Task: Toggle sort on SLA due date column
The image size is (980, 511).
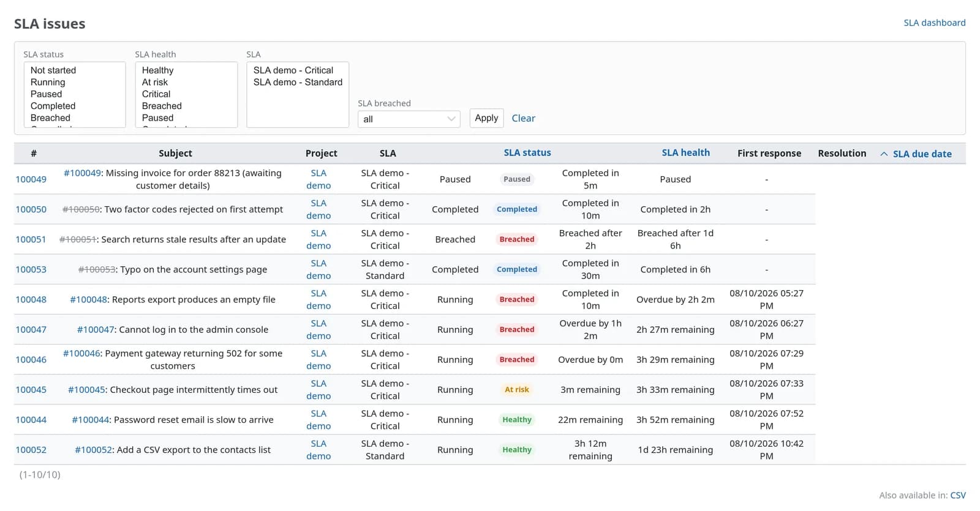Action: 922,154
